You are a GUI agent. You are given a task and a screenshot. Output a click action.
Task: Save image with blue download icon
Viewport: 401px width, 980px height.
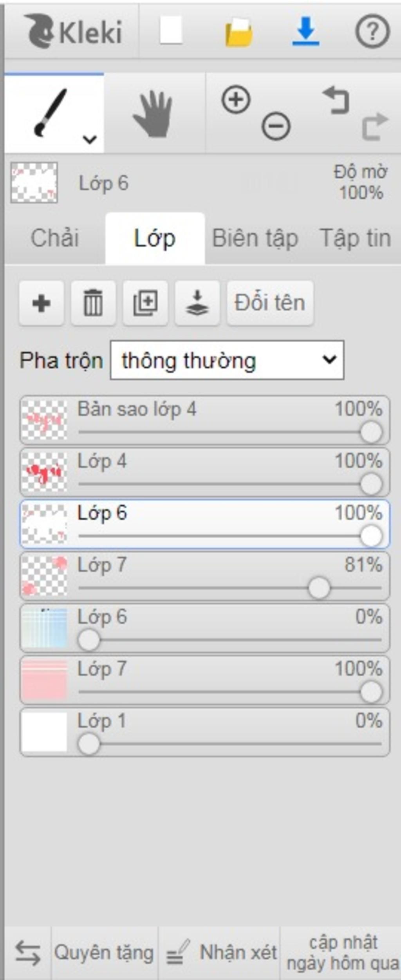[x=305, y=31]
